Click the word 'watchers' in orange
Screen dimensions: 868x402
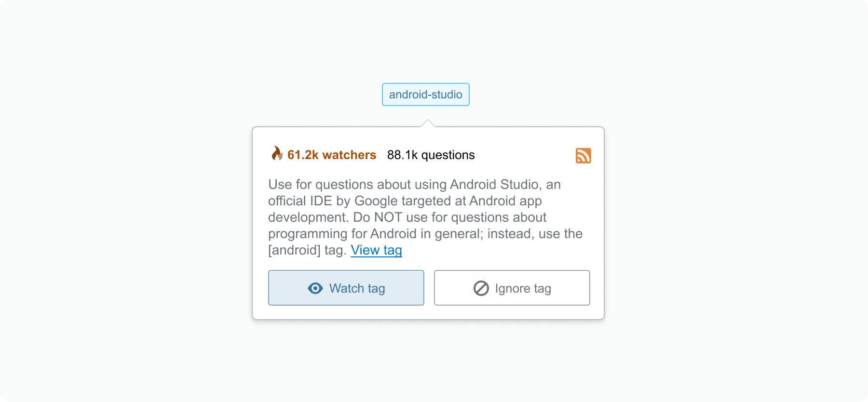click(349, 155)
